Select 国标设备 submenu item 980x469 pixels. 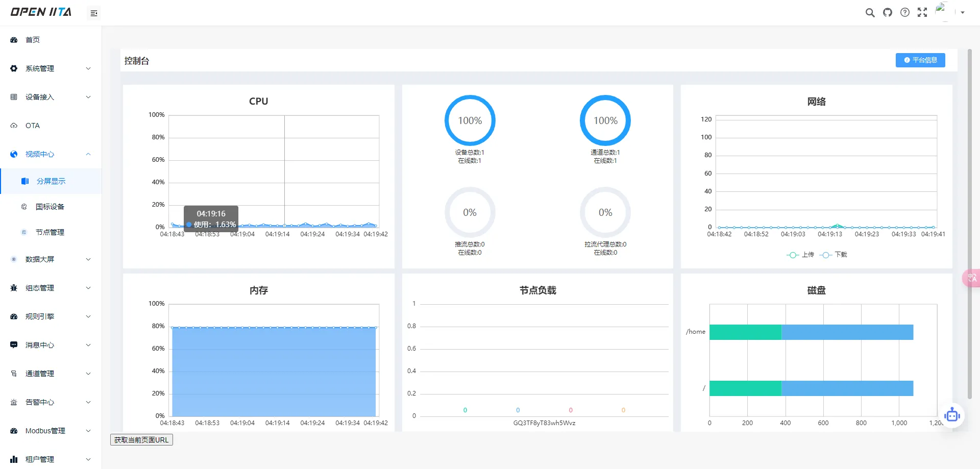pos(51,207)
